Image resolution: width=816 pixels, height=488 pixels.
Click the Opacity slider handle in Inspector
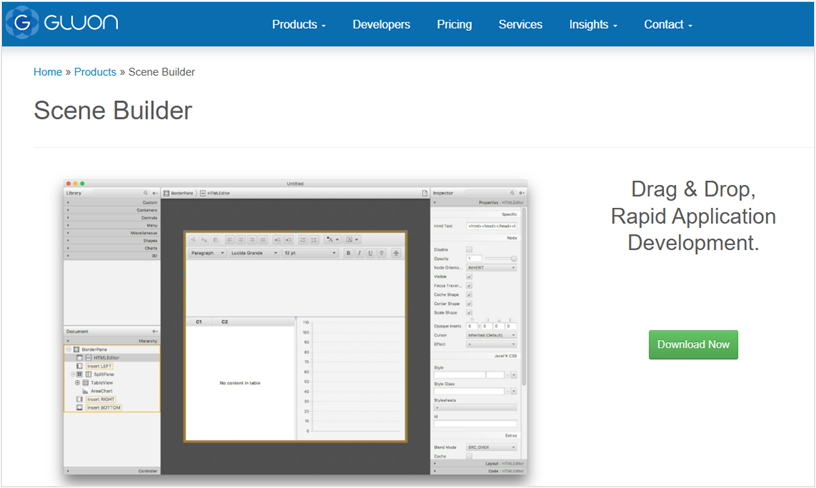[514, 259]
